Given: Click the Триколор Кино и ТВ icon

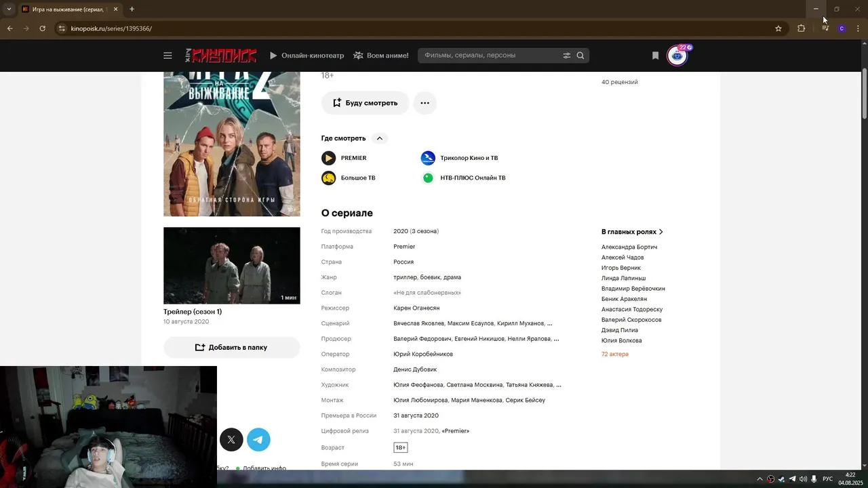Looking at the screenshot, I should (428, 158).
